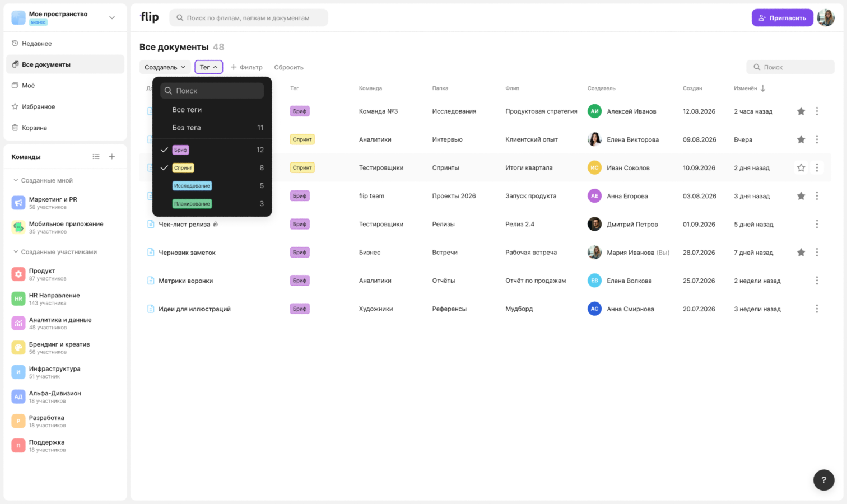Toggle favorite star for Мария Иванова row
Screen dimensions: 847x504
pyautogui.click(x=801, y=253)
